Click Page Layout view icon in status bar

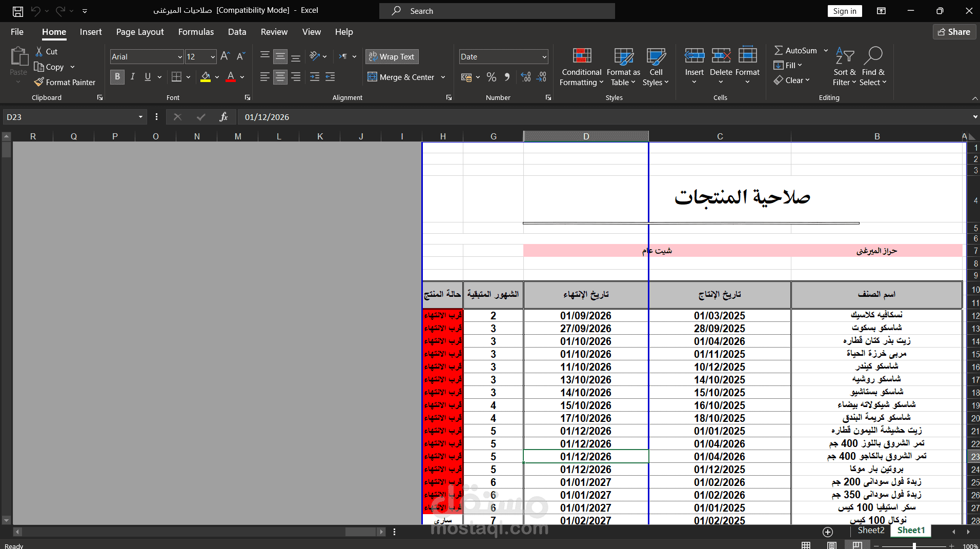831,545
